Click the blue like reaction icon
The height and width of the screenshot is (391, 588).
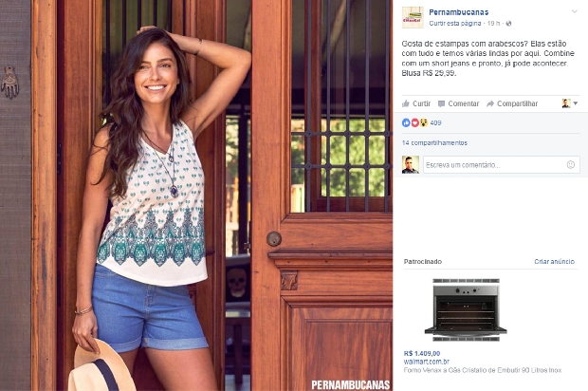click(x=406, y=122)
